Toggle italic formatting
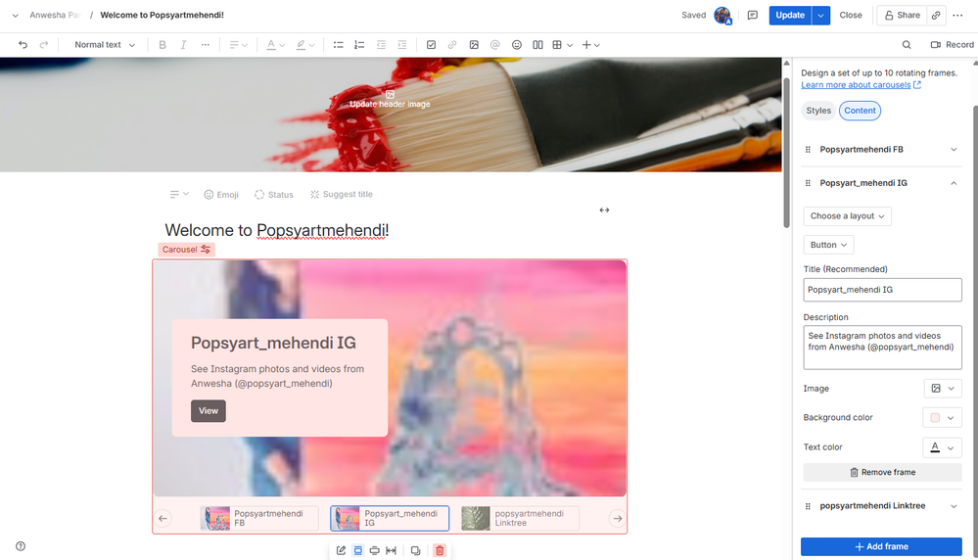The height and width of the screenshot is (560, 978). point(183,45)
